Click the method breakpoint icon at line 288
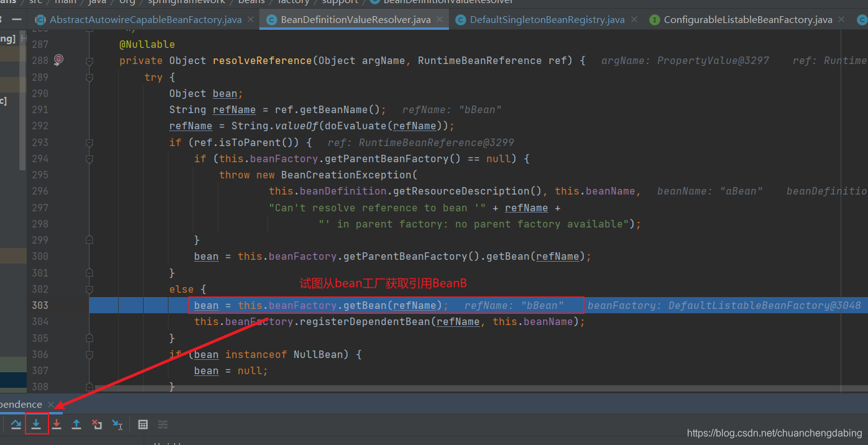 pos(58,60)
